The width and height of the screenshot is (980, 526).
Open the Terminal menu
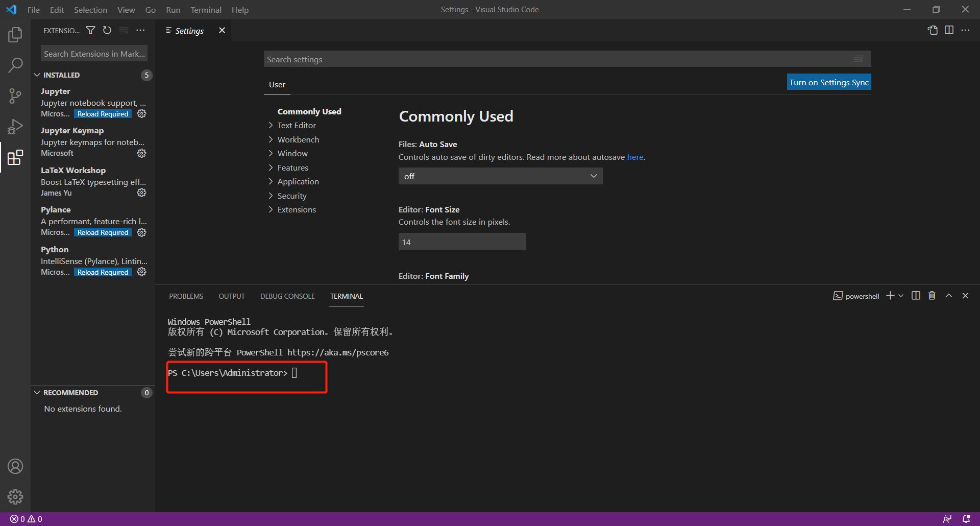[x=206, y=10]
